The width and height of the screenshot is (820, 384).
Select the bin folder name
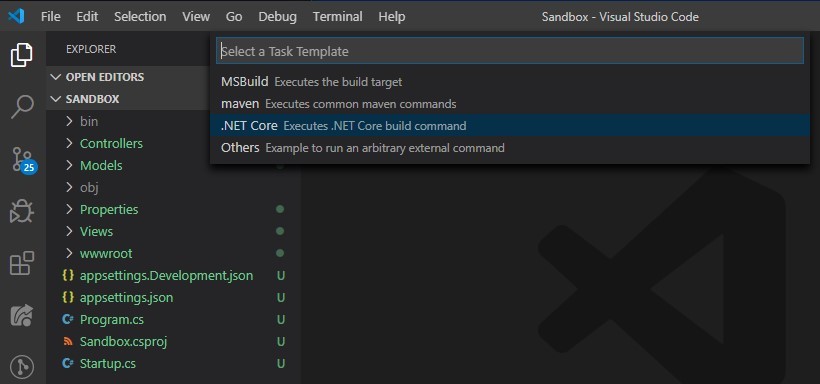point(89,121)
